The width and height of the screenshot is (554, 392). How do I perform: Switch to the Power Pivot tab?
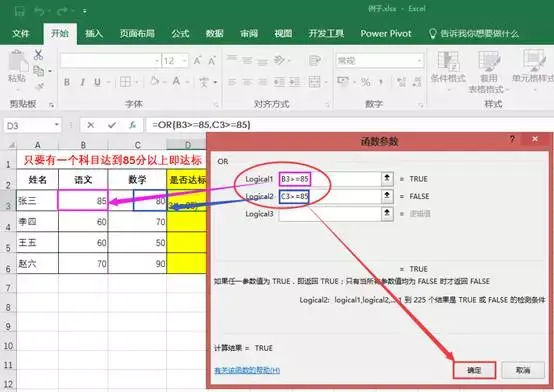tap(386, 34)
